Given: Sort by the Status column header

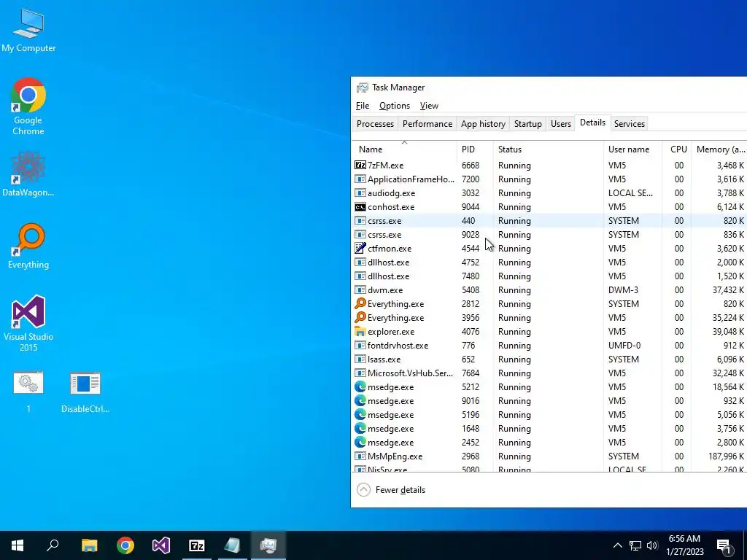Looking at the screenshot, I should click(x=549, y=149).
